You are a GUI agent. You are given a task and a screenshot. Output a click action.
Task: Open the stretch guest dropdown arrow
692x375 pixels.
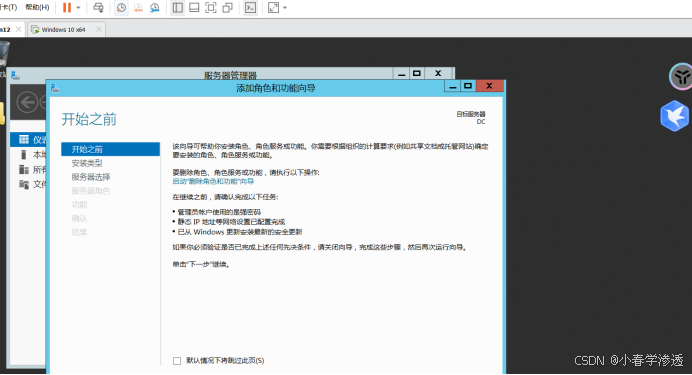click(285, 8)
